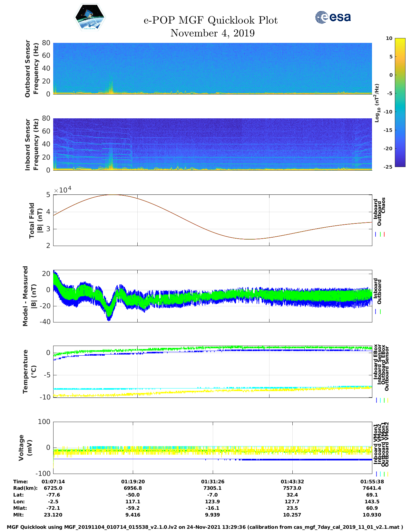Click the yellow Outboard Sensor temperature legend marker
411x532 pixels.
[387, 400]
